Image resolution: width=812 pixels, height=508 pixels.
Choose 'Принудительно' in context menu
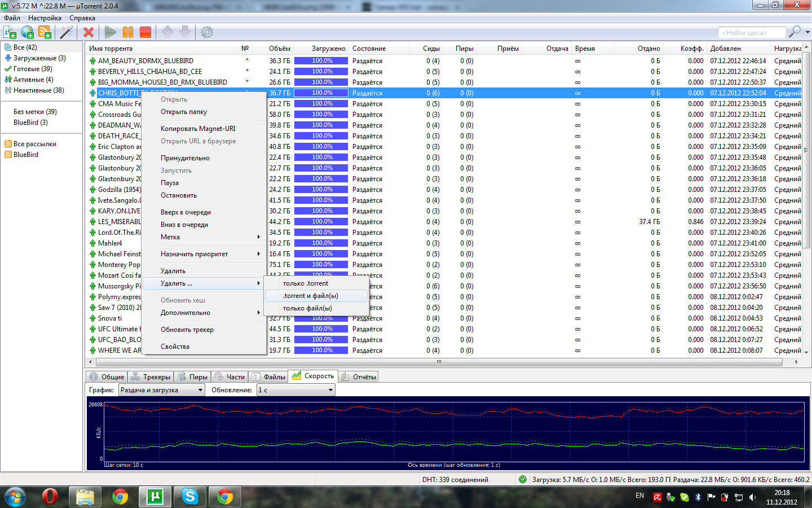(x=204, y=158)
